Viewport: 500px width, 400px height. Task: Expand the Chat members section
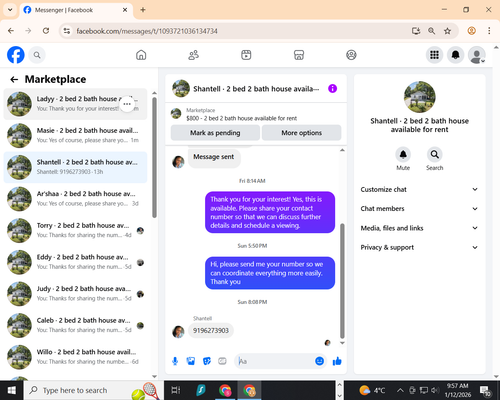[419, 209]
